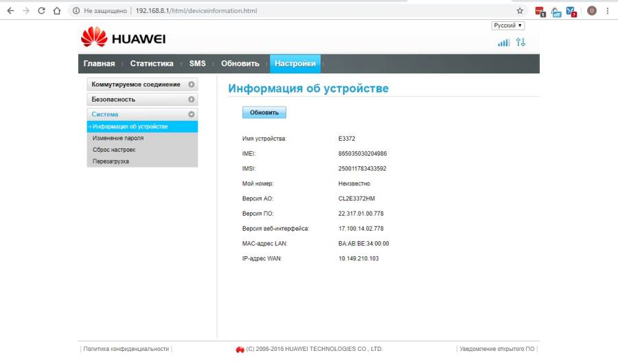This screenshot has width=618, height=364.
Task: Click the Huawei logo
Action: 124,38
